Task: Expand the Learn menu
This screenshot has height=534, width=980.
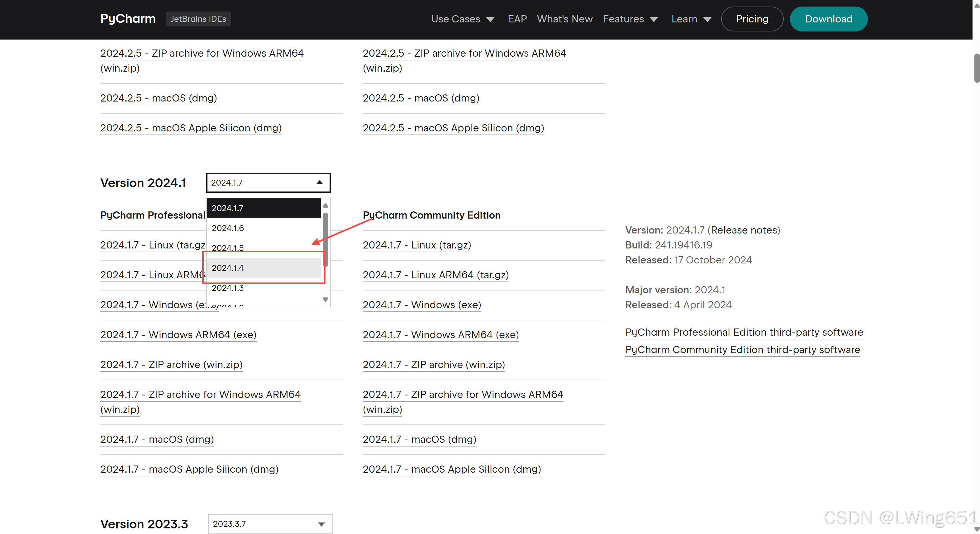Action: tap(691, 19)
